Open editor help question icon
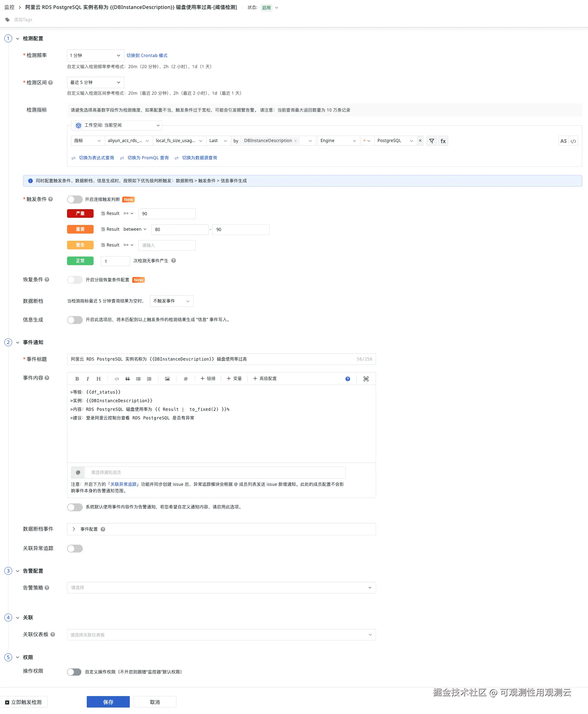Viewport: 588px width, 714px height. tap(348, 379)
